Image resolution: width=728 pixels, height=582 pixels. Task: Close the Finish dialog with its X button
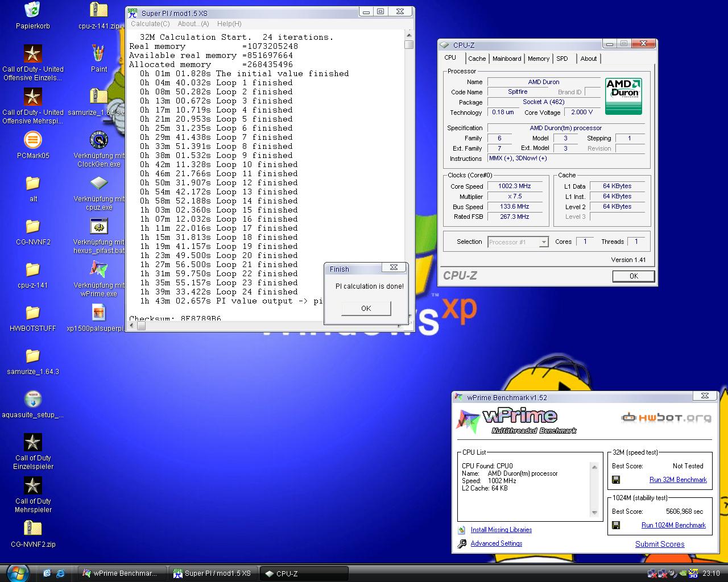(x=394, y=267)
